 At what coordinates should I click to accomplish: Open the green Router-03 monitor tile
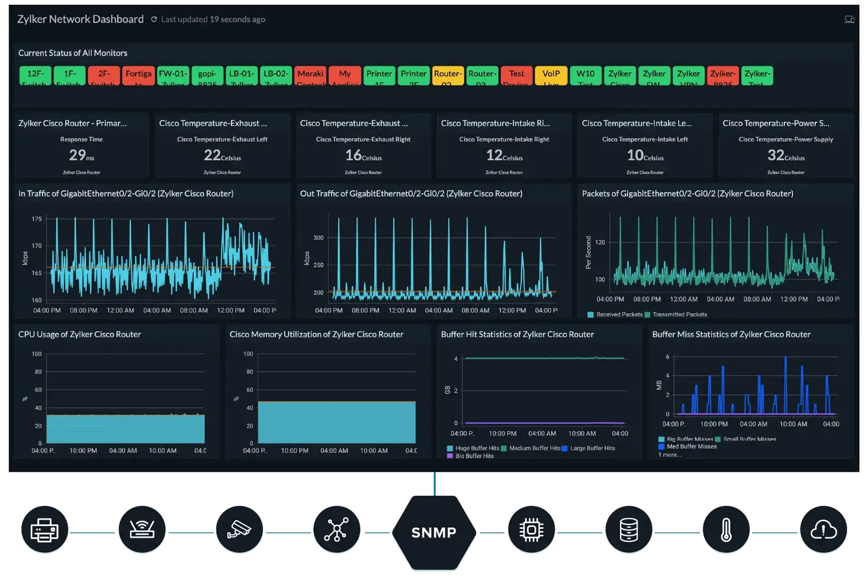[482, 76]
